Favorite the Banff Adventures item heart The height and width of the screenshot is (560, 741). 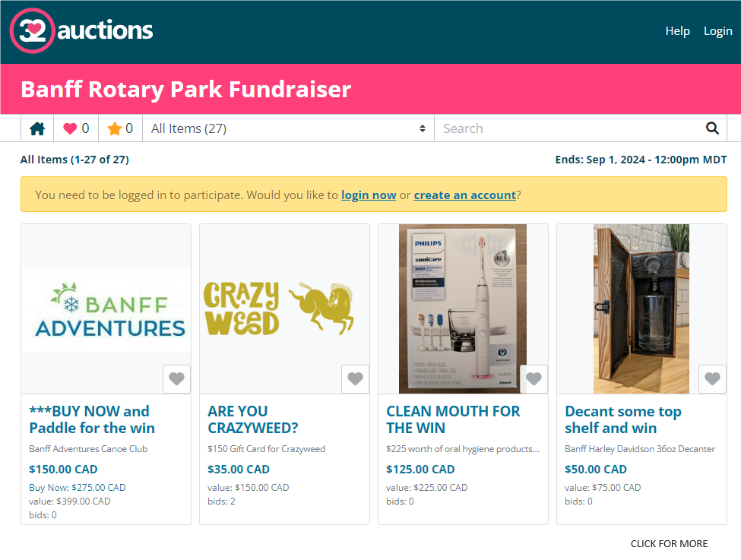click(176, 378)
